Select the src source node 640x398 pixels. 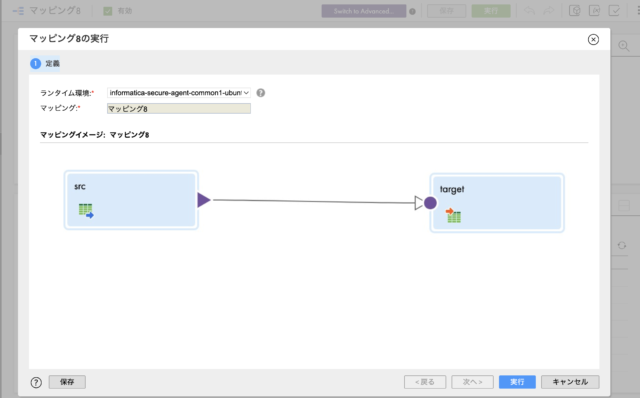click(131, 200)
